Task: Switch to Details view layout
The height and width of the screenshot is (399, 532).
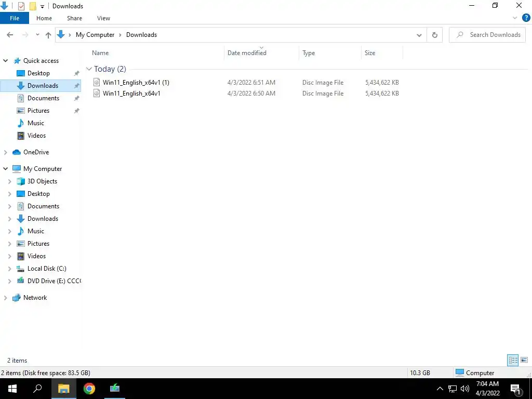Action: [x=513, y=360]
